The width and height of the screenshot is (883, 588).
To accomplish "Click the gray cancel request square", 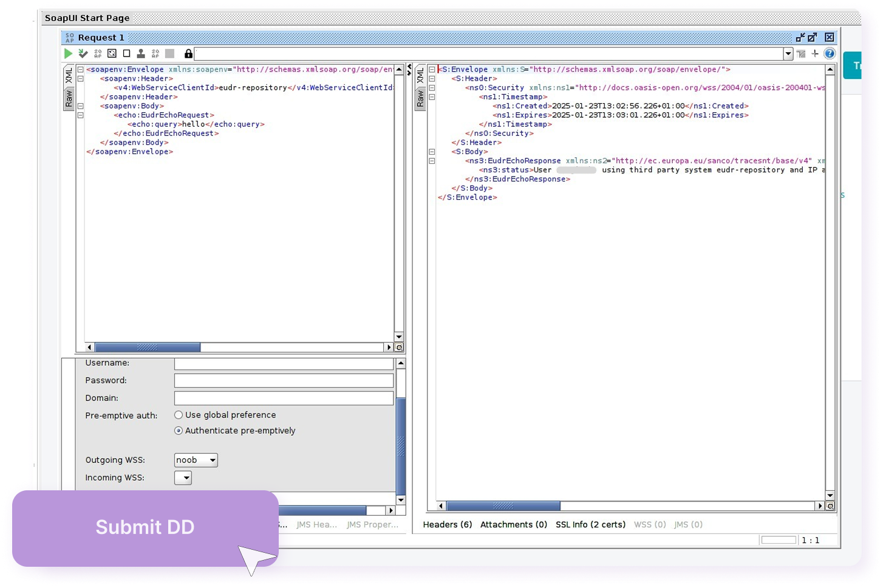I will (170, 53).
